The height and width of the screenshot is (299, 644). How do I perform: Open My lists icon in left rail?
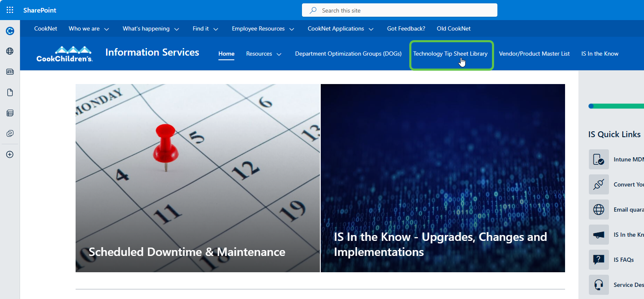click(10, 113)
